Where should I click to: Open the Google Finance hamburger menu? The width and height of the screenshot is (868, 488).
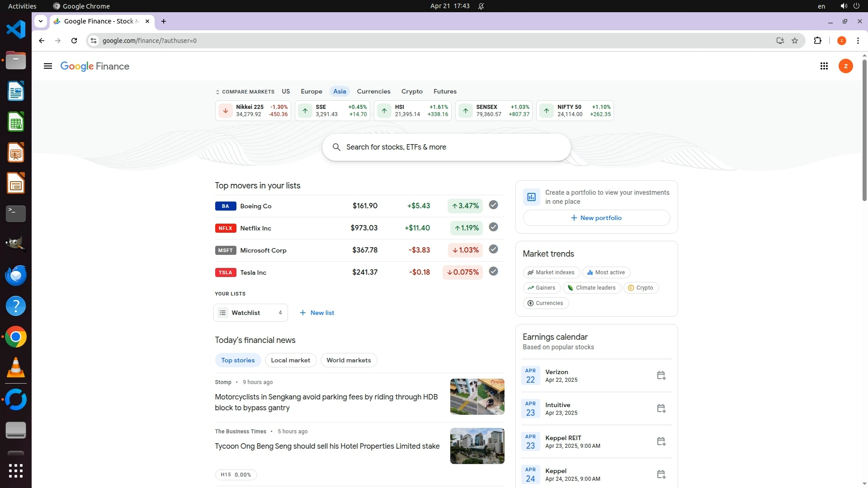[x=47, y=66]
